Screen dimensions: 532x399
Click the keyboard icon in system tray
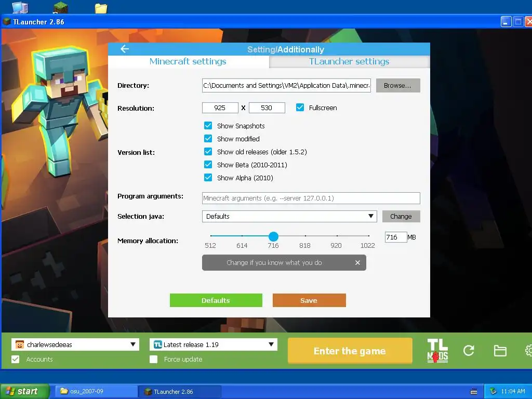coord(474,392)
